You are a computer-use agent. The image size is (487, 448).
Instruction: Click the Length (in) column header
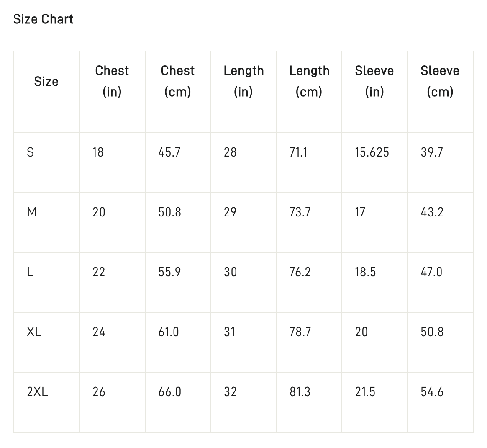[x=243, y=81]
